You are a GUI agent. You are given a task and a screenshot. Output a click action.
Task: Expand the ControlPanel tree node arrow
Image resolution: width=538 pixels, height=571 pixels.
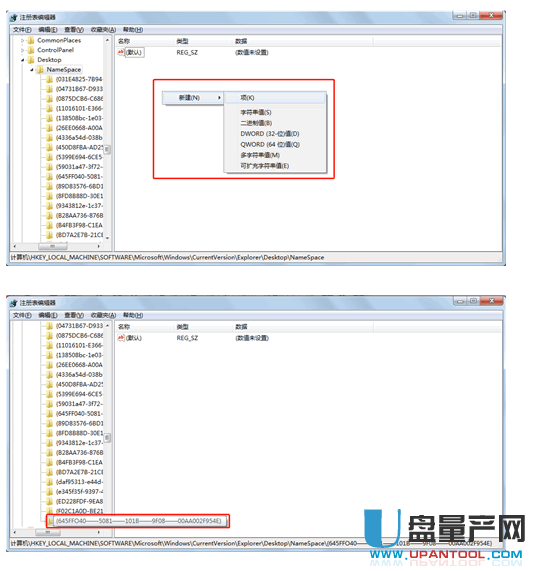pos(23,50)
